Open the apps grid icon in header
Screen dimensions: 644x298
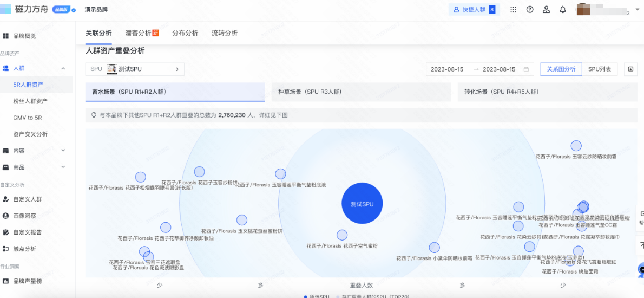(x=513, y=9)
